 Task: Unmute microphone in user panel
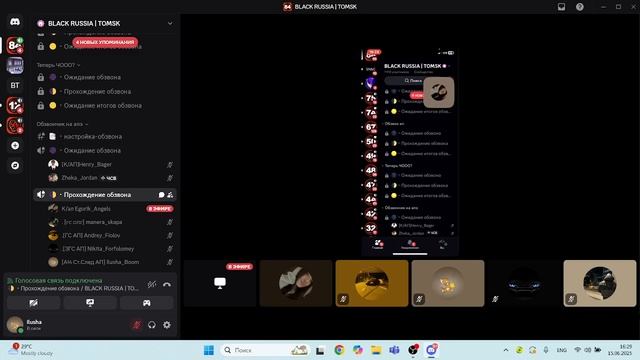[x=137, y=325]
